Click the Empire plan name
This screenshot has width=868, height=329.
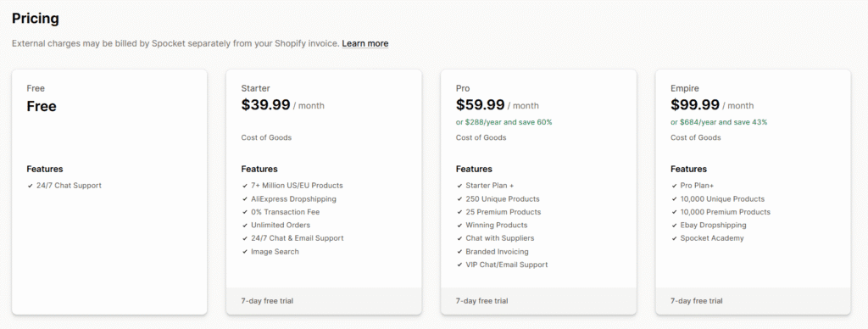[685, 88]
